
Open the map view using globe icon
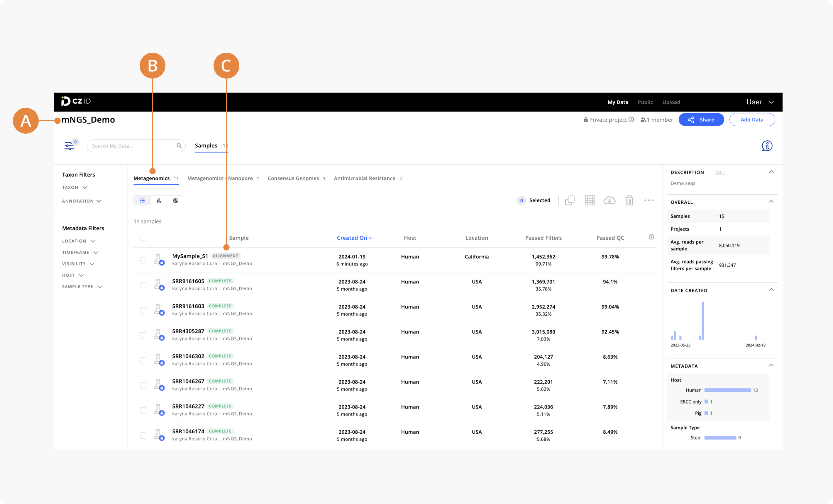175,200
